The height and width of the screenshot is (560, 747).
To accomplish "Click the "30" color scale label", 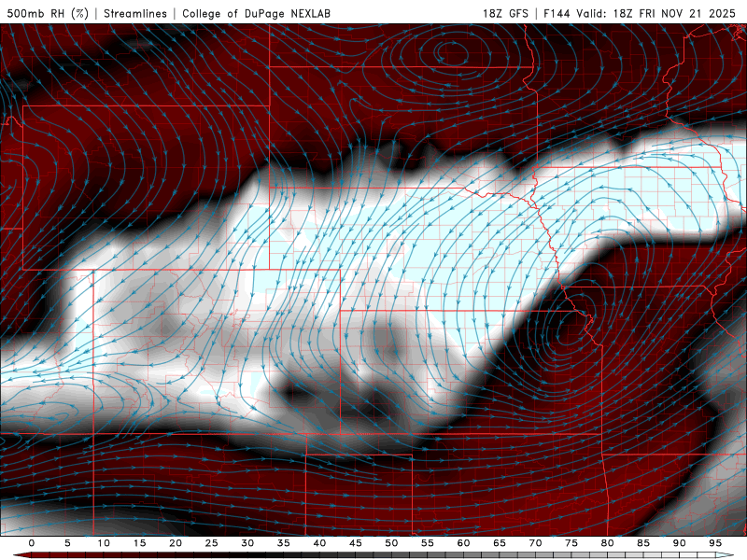I will (247, 543).
